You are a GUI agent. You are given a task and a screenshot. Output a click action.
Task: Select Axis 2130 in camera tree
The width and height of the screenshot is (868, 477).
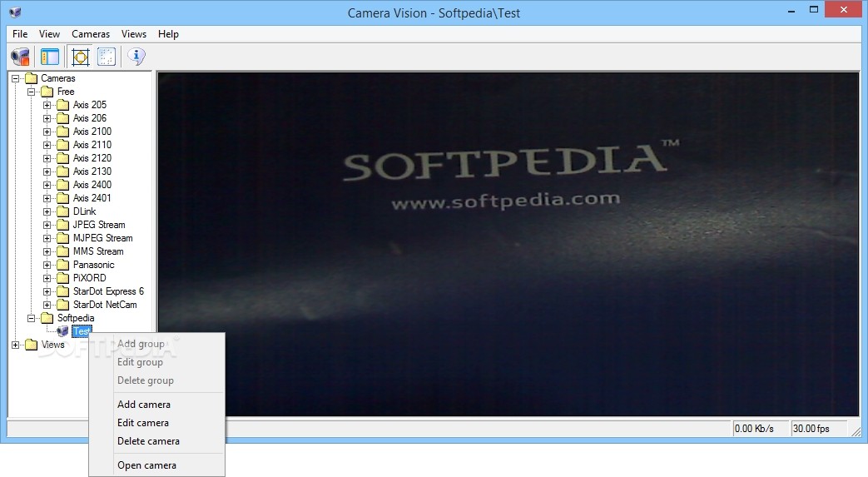pyautogui.click(x=92, y=171)
